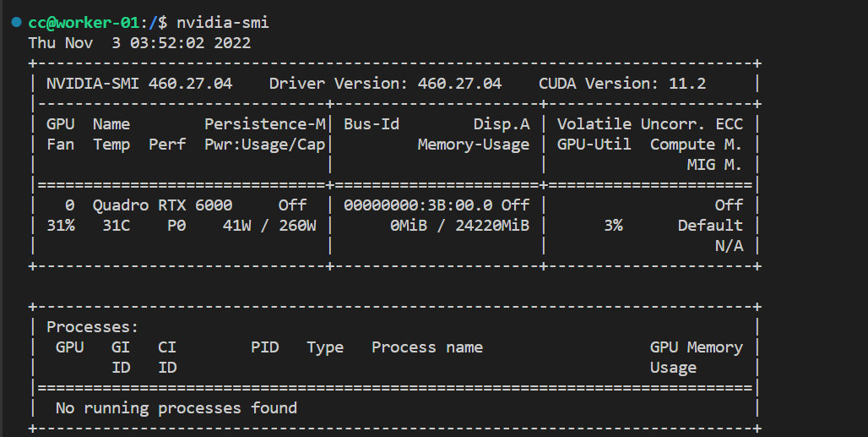
Task: Click the timestamp Thu Nov 3 03:52:02 2022
Action: [x=139, y=42]
